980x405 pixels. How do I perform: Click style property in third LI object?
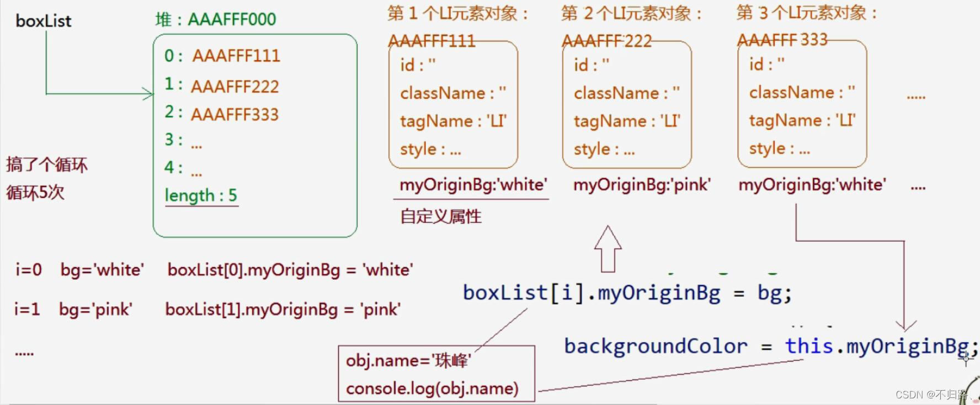(x=780, y=148)
